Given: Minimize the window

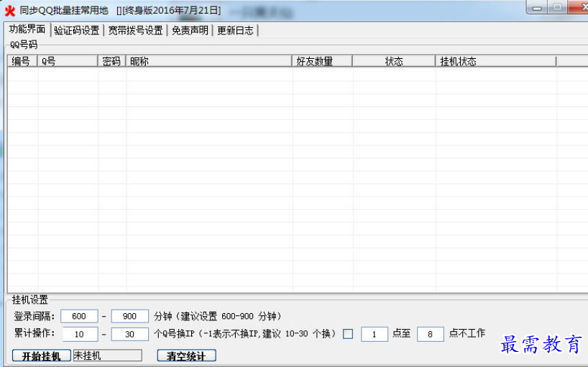Looking at the screenshot, I should tap(537, 7).
